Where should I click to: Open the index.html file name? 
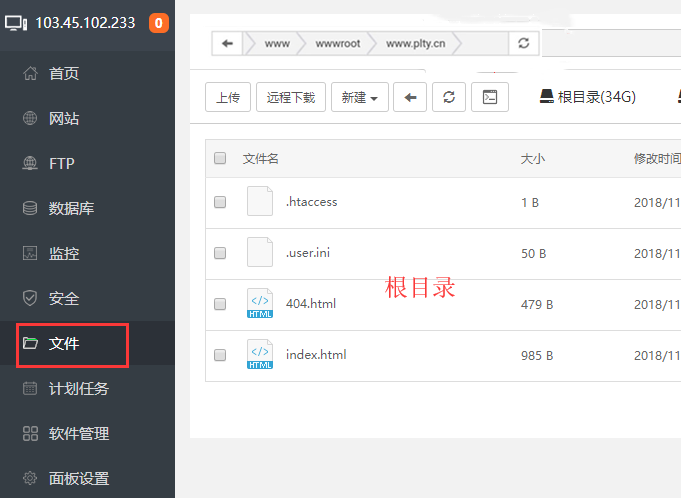(x=316, y=355)
